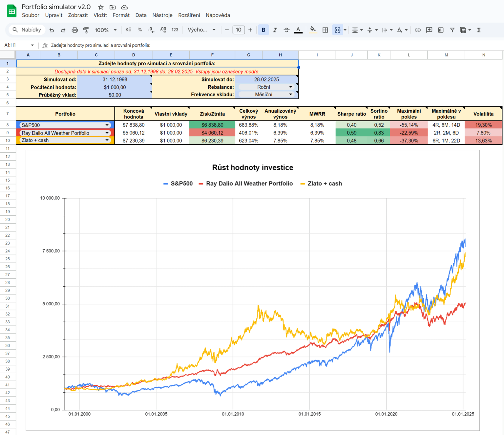
Task: Open the text color picker
Action: click(x=298, y=30)
